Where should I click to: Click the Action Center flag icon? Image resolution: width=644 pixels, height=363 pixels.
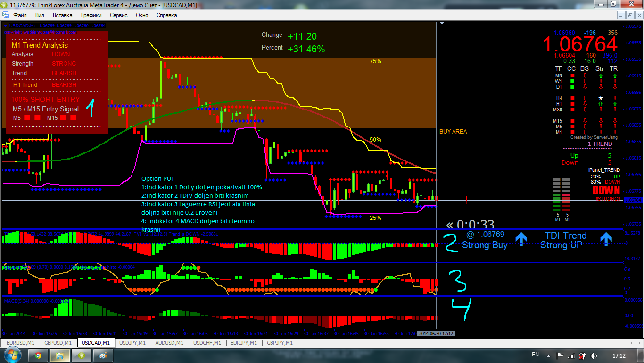[x=560, y=355]
